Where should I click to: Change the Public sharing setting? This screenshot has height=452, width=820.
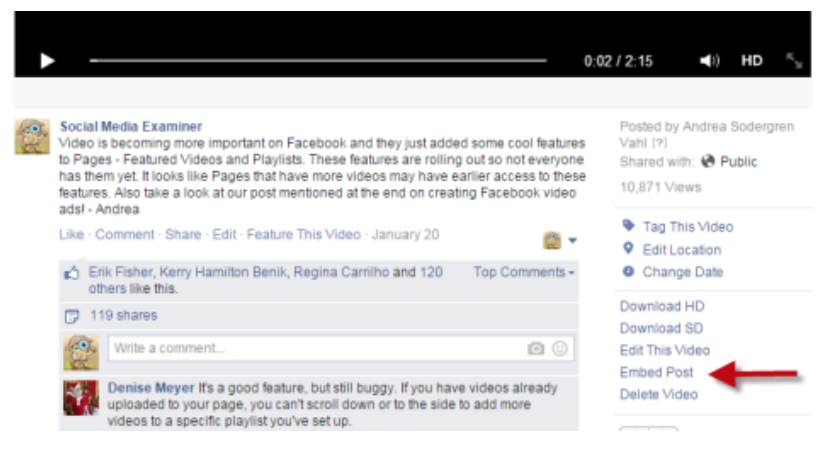coord(730,162)
